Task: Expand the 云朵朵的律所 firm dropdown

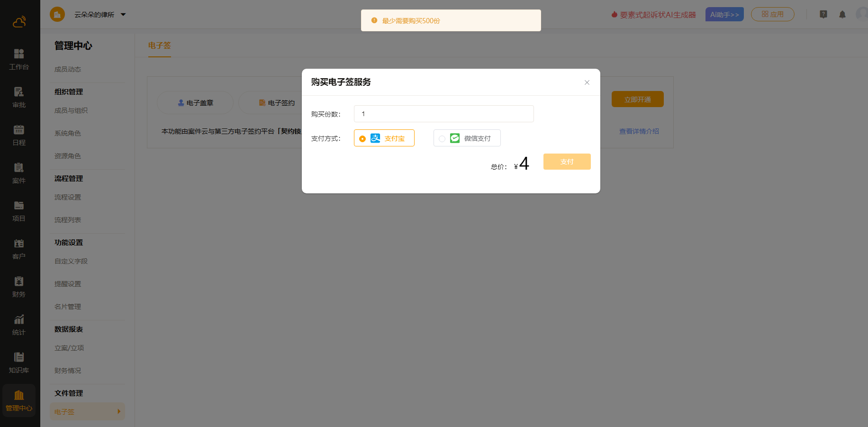Action: (123, 15)
